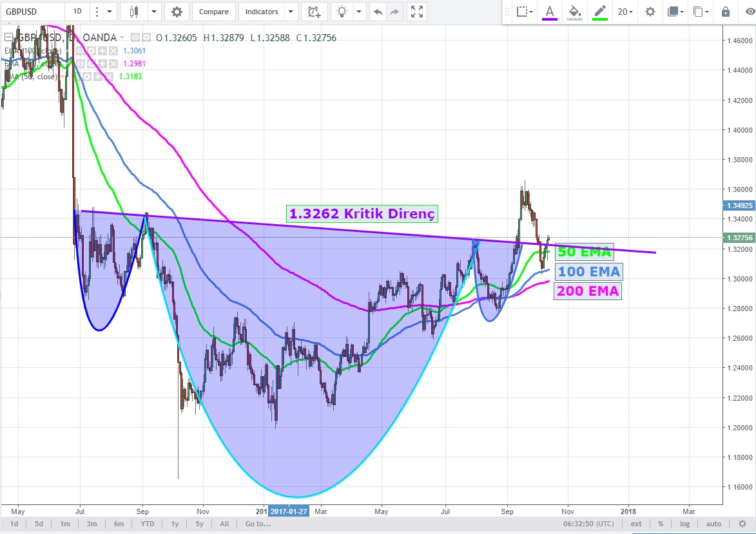
Task: Click the candlestick chart style icon
Action: click(x=134, y=12)
